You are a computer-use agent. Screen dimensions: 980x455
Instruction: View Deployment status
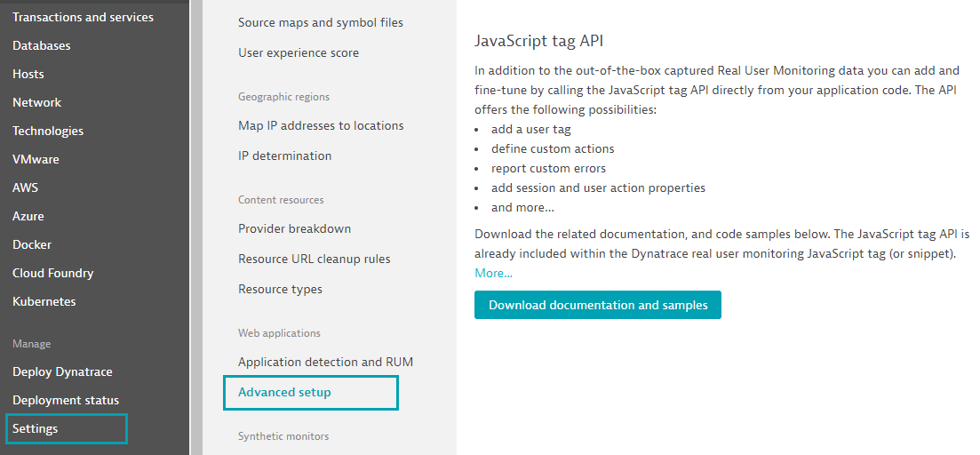click(66, 400)
